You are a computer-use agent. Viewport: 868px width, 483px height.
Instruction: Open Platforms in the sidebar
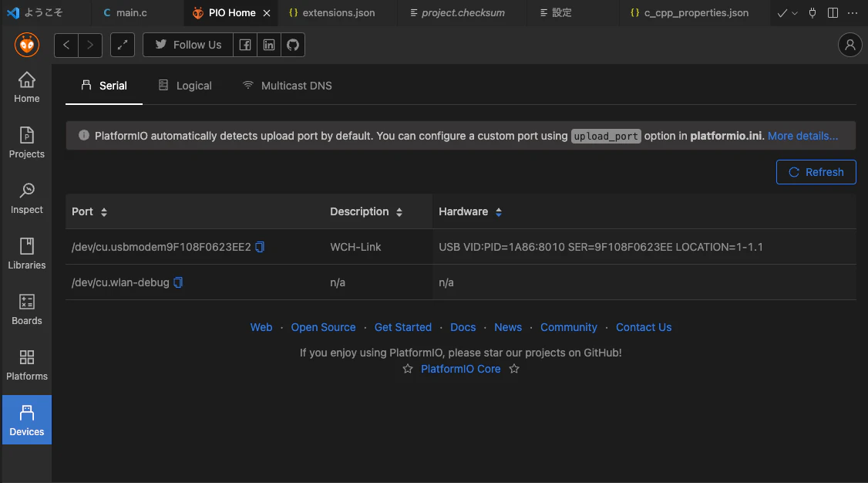pyautogui.click(x=26, y=364)
